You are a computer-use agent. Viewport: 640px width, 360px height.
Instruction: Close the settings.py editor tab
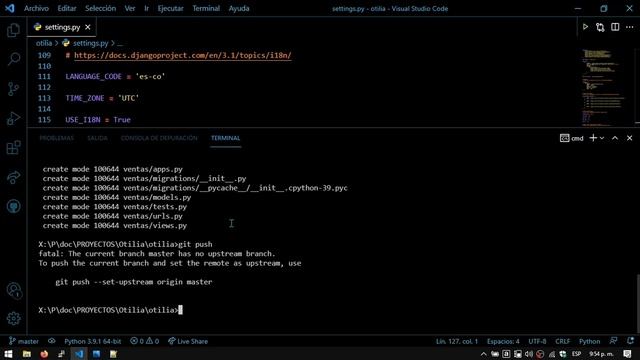(88, 27)
